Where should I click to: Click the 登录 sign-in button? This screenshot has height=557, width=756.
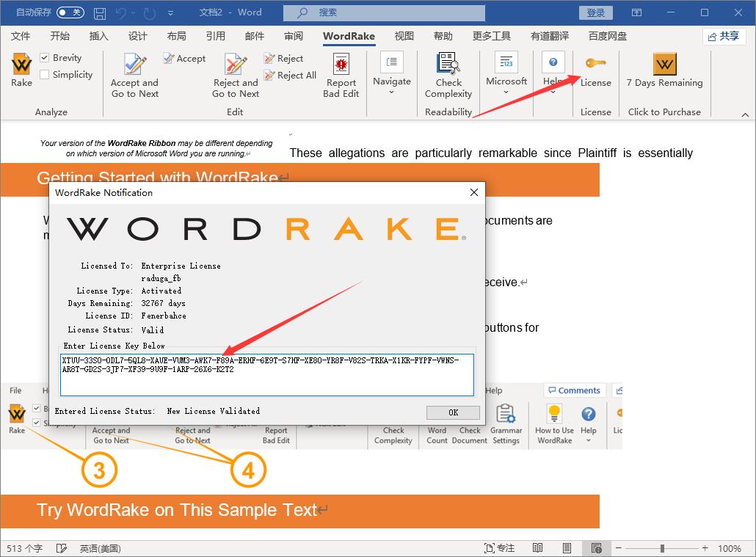coord(595,13)
